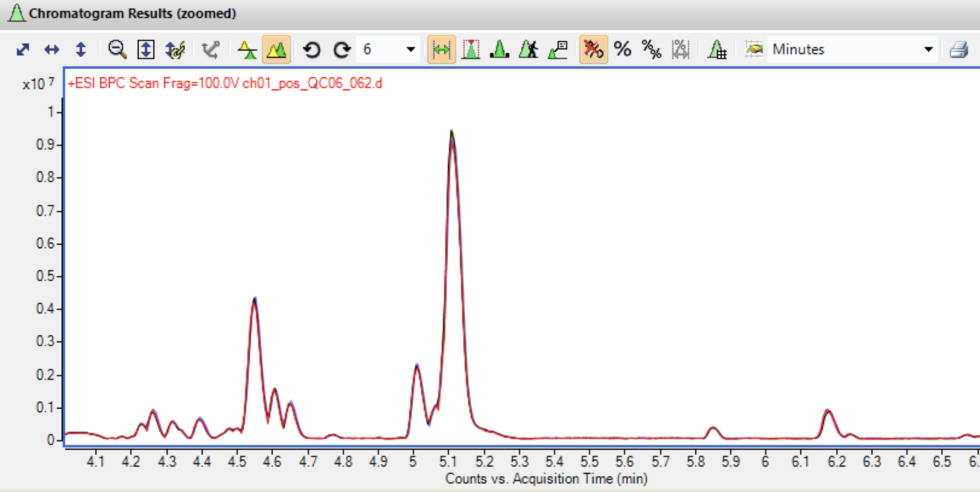Image resolution: width=980 pixels, height=492 pixels.
Task: Click the tallest peak apex near 5.1 min
Action: [x=451, y=132]
